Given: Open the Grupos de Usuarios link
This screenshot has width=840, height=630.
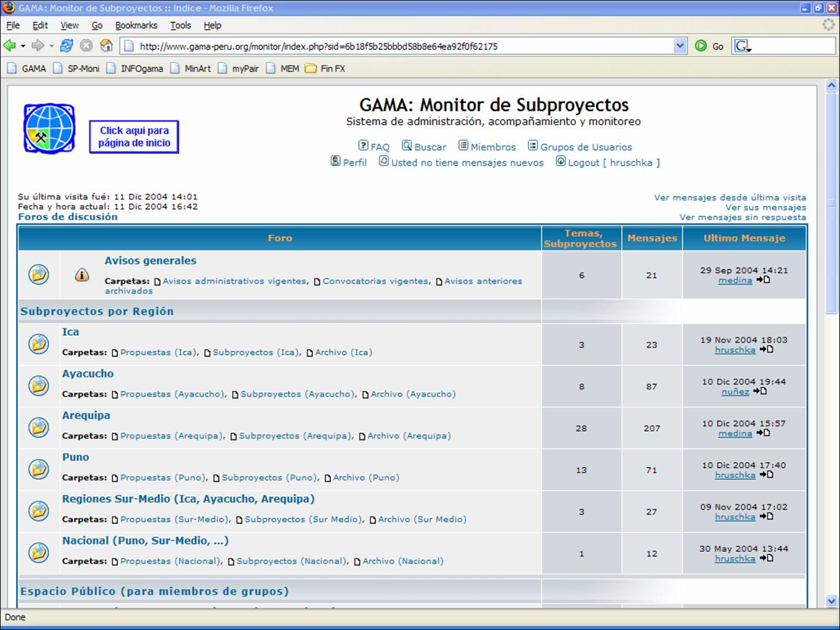Looking at the screenshot, I should pos(586,147).
